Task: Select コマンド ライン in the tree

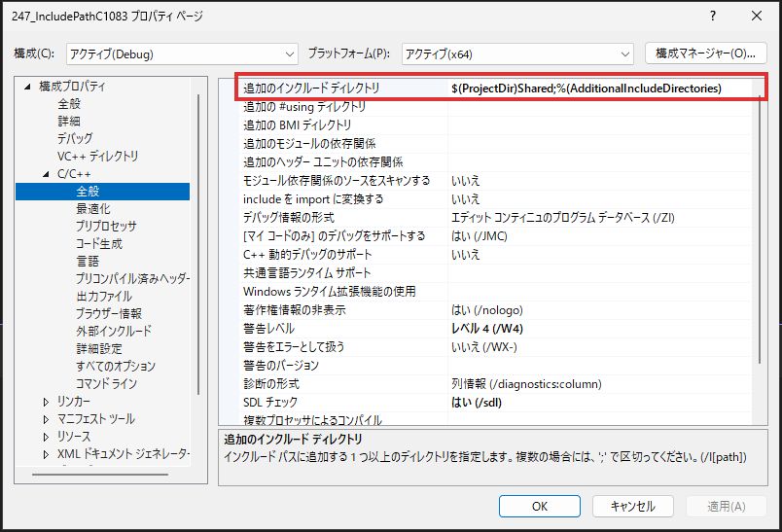Action: 106,383
